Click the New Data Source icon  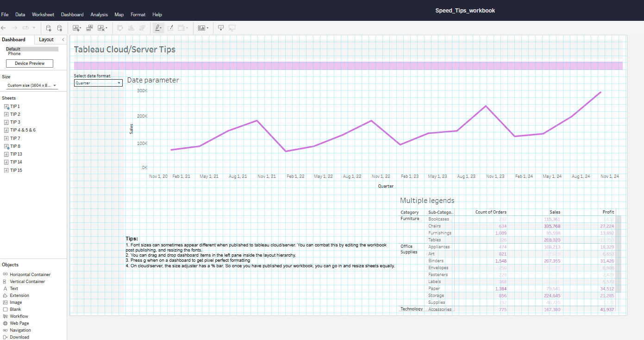point(49,28)
